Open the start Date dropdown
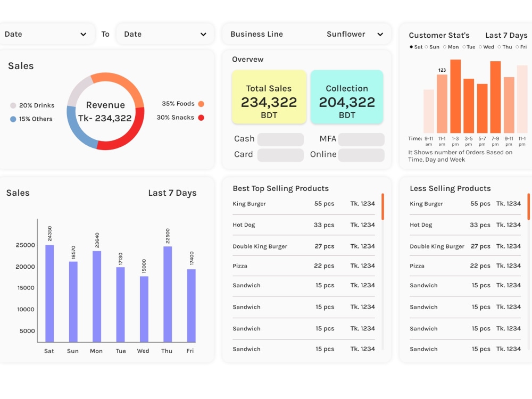 [x=46, y=34]
